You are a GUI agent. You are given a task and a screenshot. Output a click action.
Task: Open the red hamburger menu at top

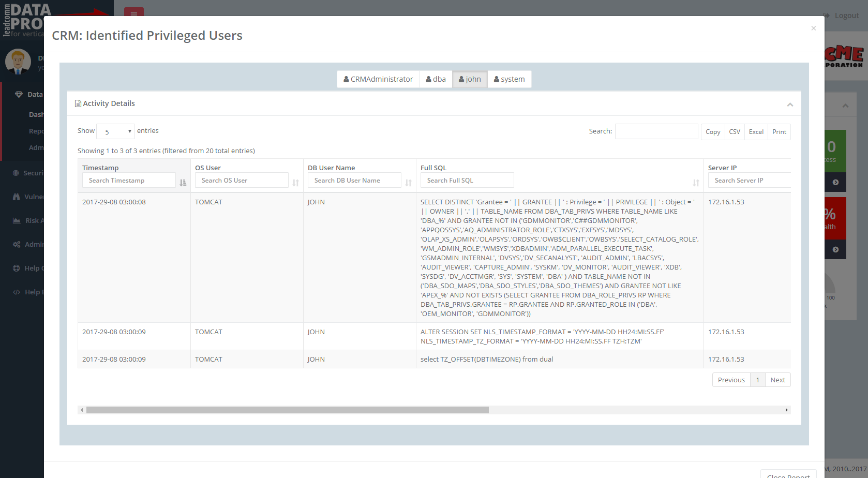click(x=133, y=14)
